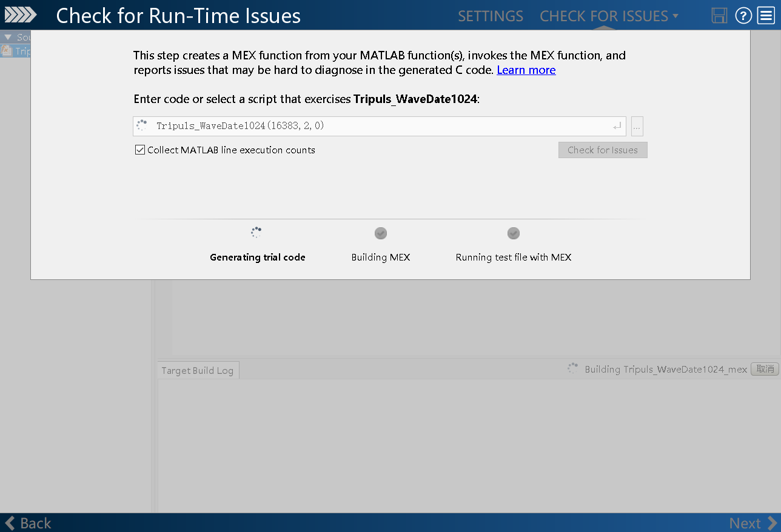The height and width of the screenshot is (532, 781).
Task: Go Back to previous step
Action: tap(28, 523)
